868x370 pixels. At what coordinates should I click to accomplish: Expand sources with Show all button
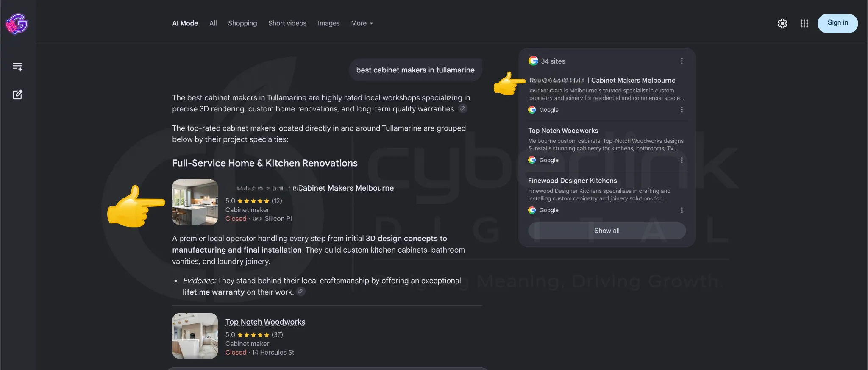607,231
